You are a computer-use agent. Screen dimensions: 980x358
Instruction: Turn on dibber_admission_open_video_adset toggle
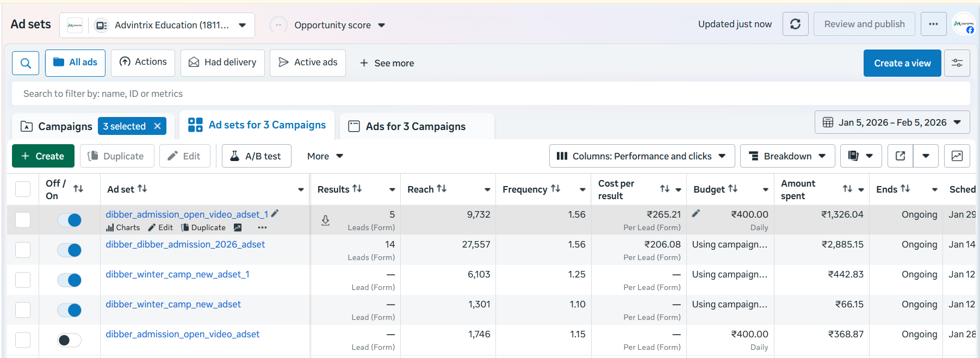(x=70, y=340)
